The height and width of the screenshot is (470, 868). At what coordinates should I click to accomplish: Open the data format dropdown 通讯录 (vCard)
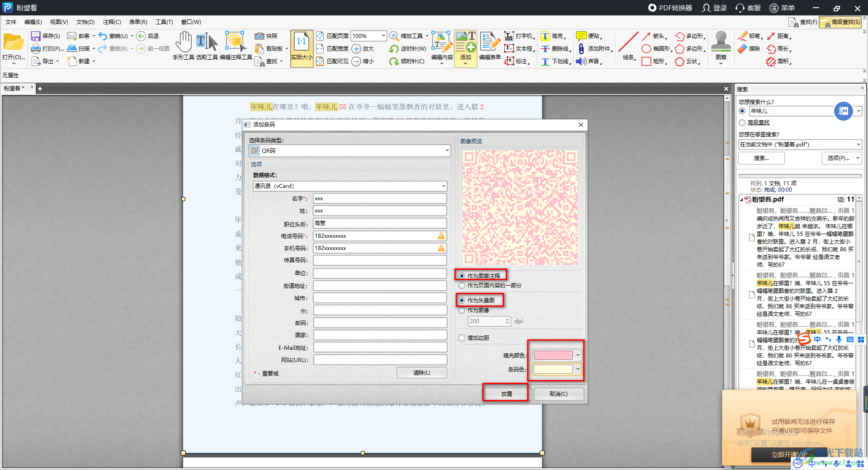(x=350, y=186)
